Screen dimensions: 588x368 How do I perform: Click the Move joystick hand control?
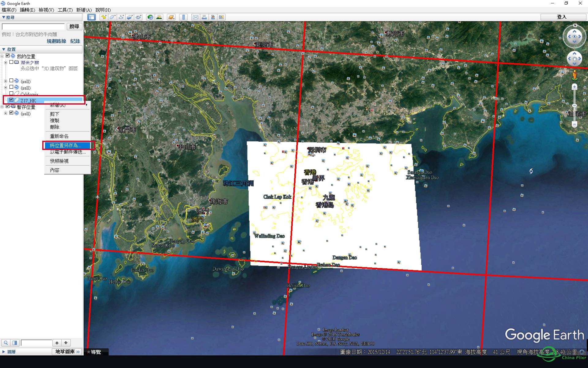pyautogui.click(x=575, y=59)
